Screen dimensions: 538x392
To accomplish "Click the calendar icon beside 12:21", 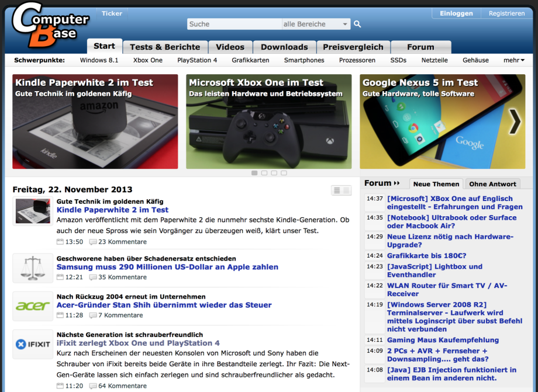I will point(60,277).
